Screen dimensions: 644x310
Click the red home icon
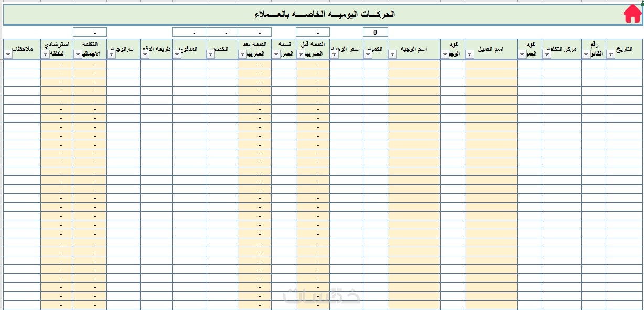[x=632, y=14]
